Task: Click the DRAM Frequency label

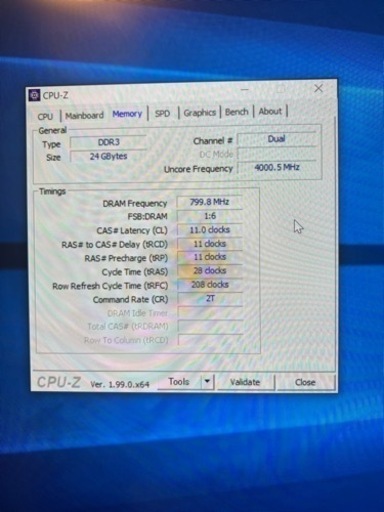Action: pyautogui.click(x=135, y=203)
